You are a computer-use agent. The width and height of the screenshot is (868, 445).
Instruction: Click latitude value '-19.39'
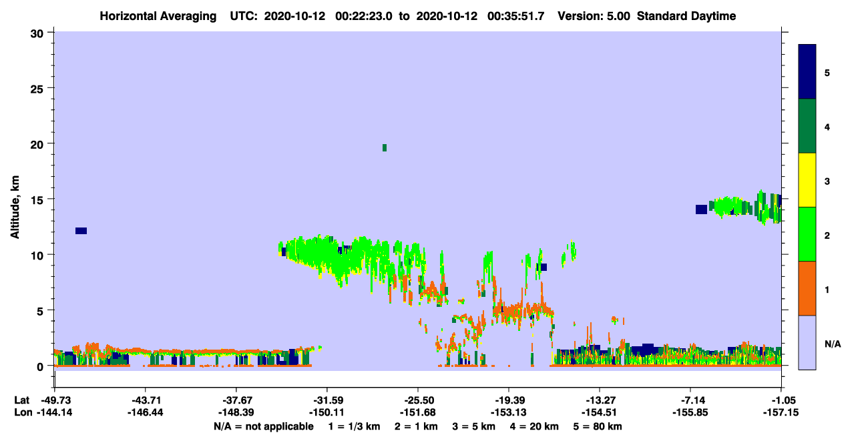click(509, 400)
